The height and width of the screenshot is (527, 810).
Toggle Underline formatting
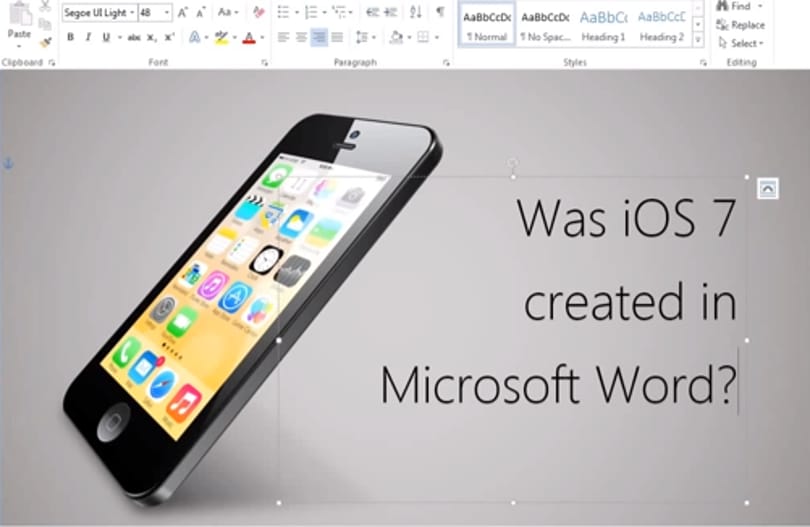(106, 37)
